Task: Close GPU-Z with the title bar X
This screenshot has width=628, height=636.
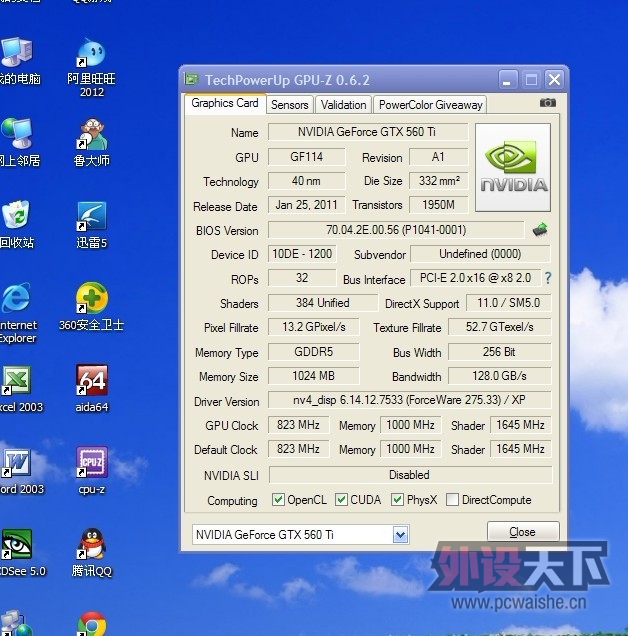Action: pos(554,79)
